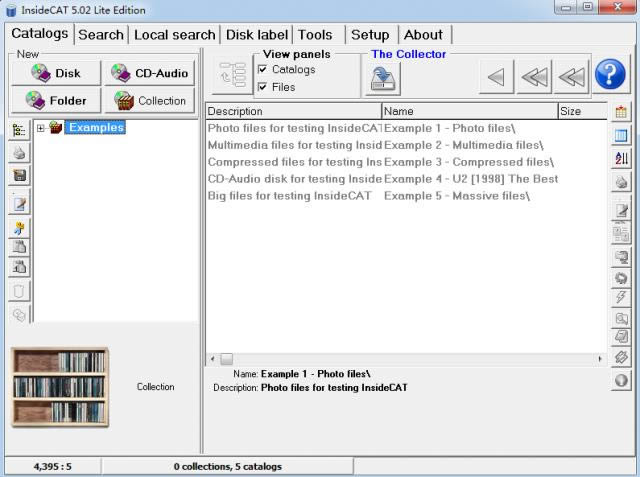The height and width of the screenshot is (477, 640).
Task: Create a new Folder catalog
Action: click(56, 101)
